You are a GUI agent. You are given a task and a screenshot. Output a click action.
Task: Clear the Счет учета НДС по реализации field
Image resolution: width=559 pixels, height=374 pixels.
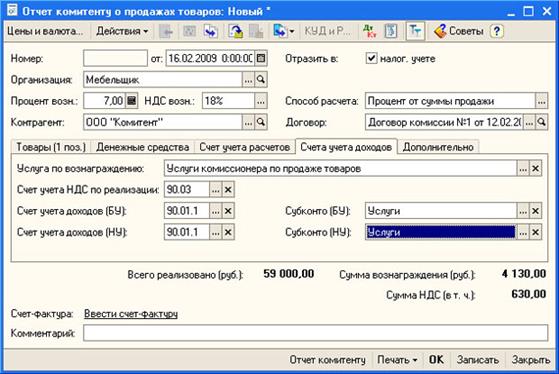pos(228,189)
